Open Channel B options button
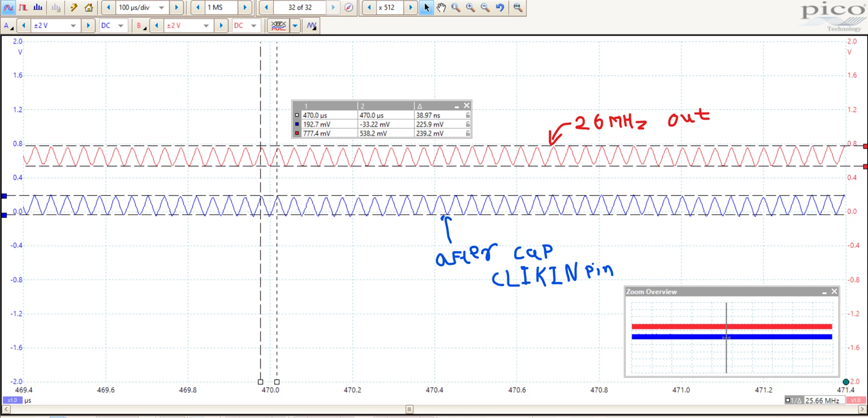Screen dimensions: 868x418 tap(140, 26)
